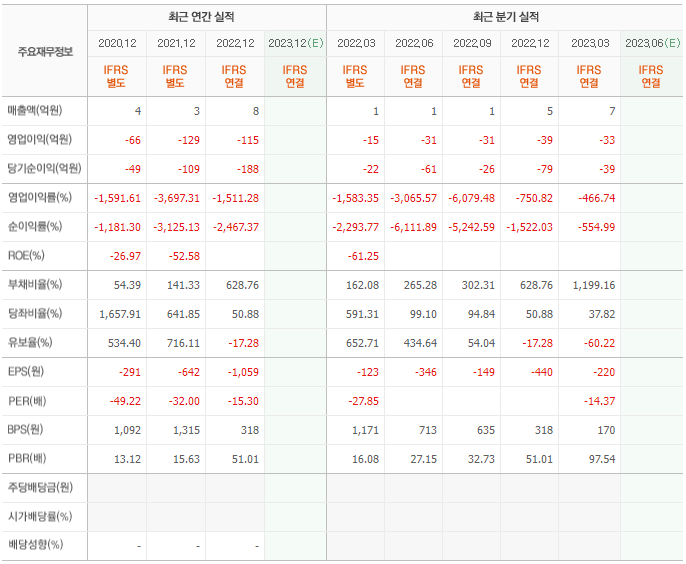
Task: Click the -1,591.61 operating margin value
Action: pyautogui.click(x=118, y=198)
